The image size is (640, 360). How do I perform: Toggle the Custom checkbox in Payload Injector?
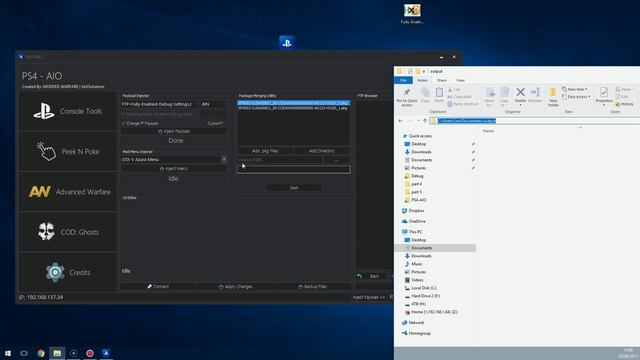point(204,123)
